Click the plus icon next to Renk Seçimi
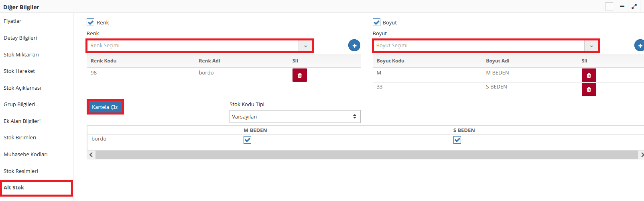Screen dimensions: 644x201 pyautogui.click(x=354, y=46)
